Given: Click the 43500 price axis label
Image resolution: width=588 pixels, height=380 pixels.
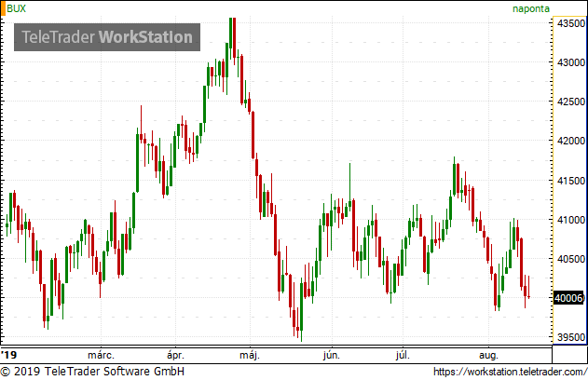Looking at the screenshot, I should click(x=570, y=23).
